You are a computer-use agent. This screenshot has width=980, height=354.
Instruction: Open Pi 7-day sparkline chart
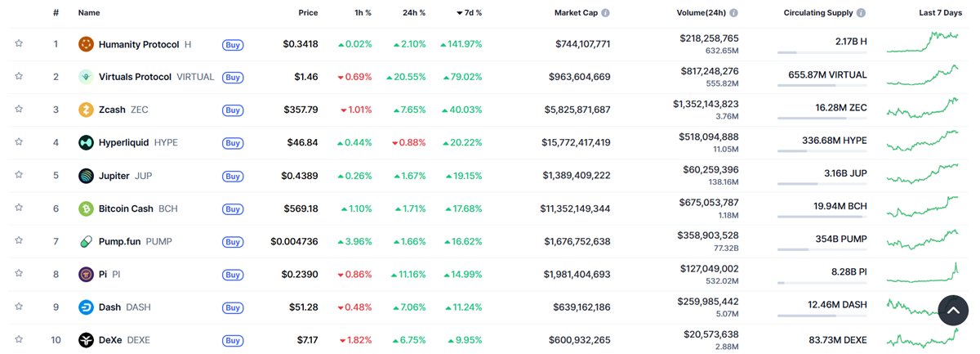pos(923,273)
